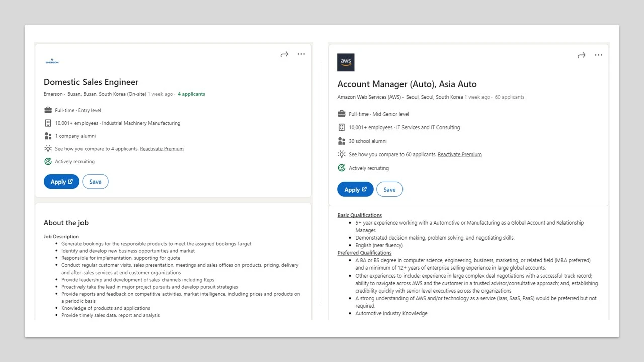Screen dimensions: 644x362
Task: Click people icon beside 1 company alumni
Action: coord(48,136)
